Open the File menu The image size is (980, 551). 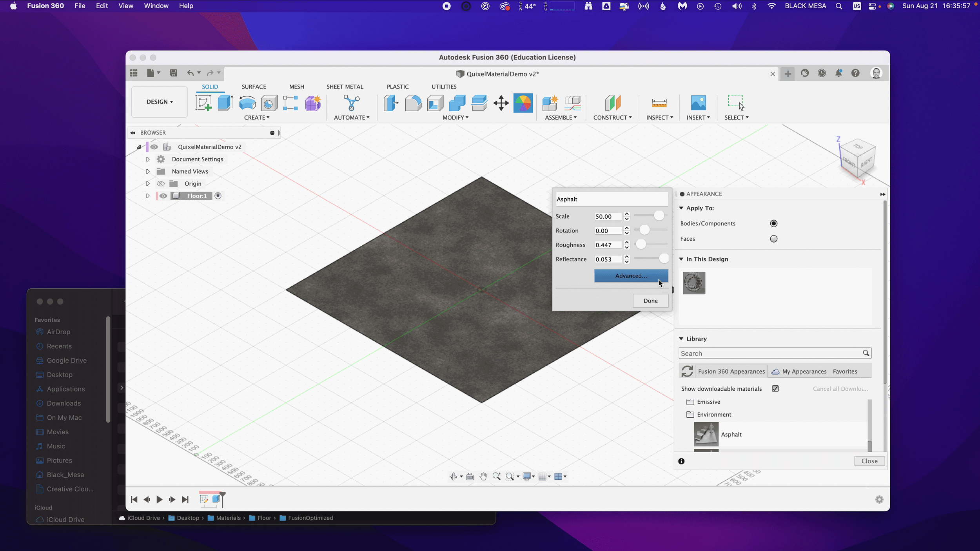[x=80, y=6]
